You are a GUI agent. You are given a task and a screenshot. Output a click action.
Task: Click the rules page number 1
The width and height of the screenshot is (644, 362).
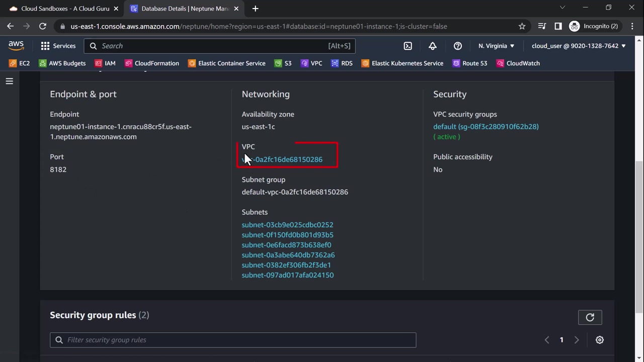pyautogui.click(x=561, y=340)
